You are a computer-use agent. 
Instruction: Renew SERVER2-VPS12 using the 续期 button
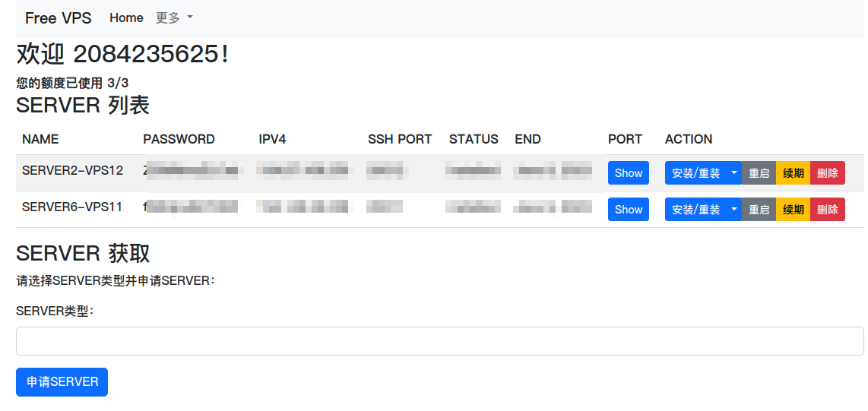pyautogui.click(x=793, y=173)
